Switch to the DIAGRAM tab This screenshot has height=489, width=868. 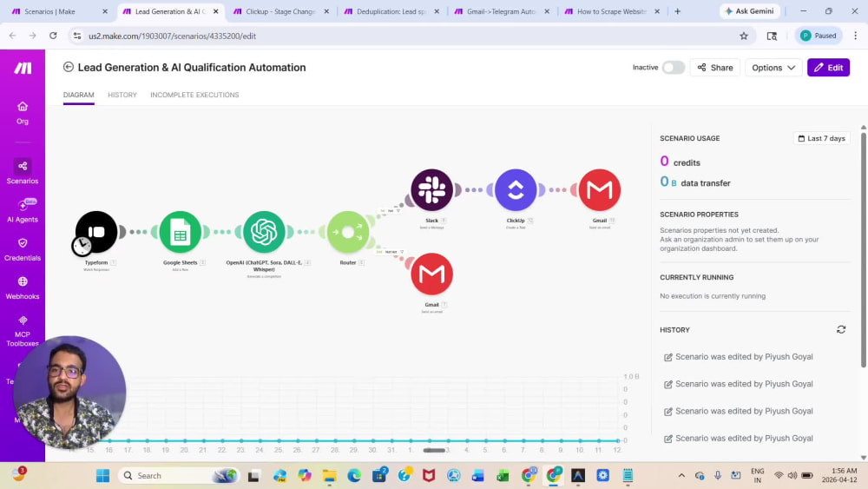click(79, 95)
